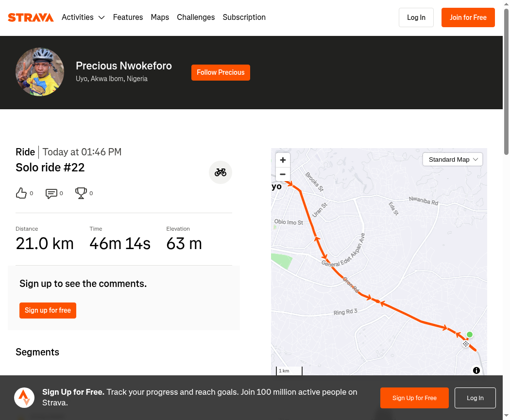Viewport: 510px width, 420px height.
Task: Open the Features menu item
Action: tap(128, 17)
